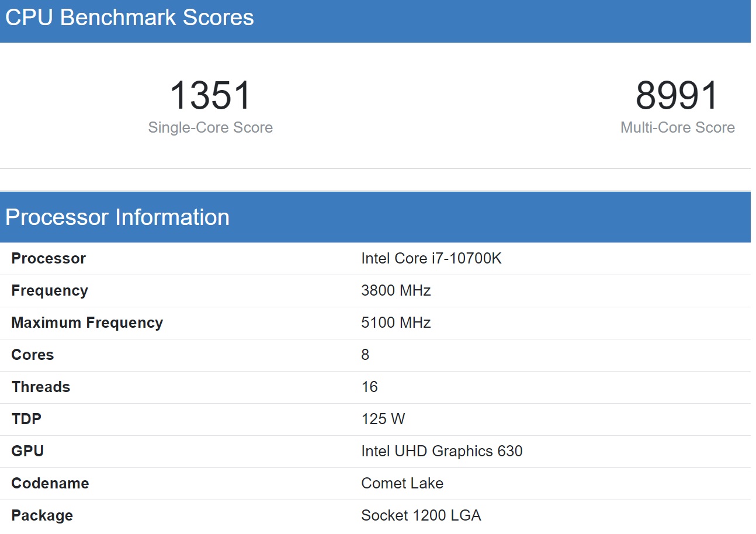Select the 125 W value
This screenshot has width=756, height=534.
click(383, 419)
